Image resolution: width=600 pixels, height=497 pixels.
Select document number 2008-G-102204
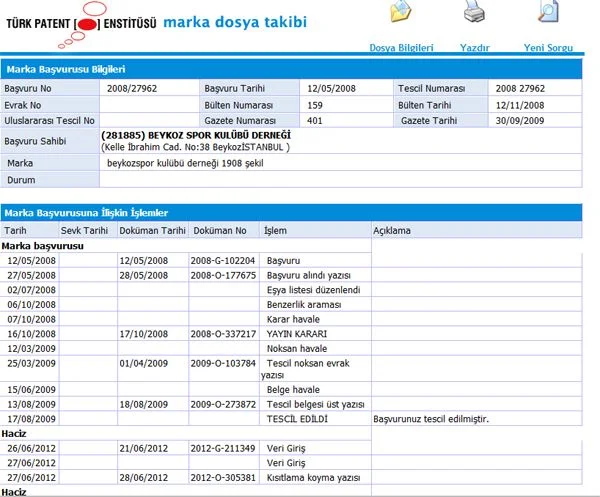click(223, 260)
